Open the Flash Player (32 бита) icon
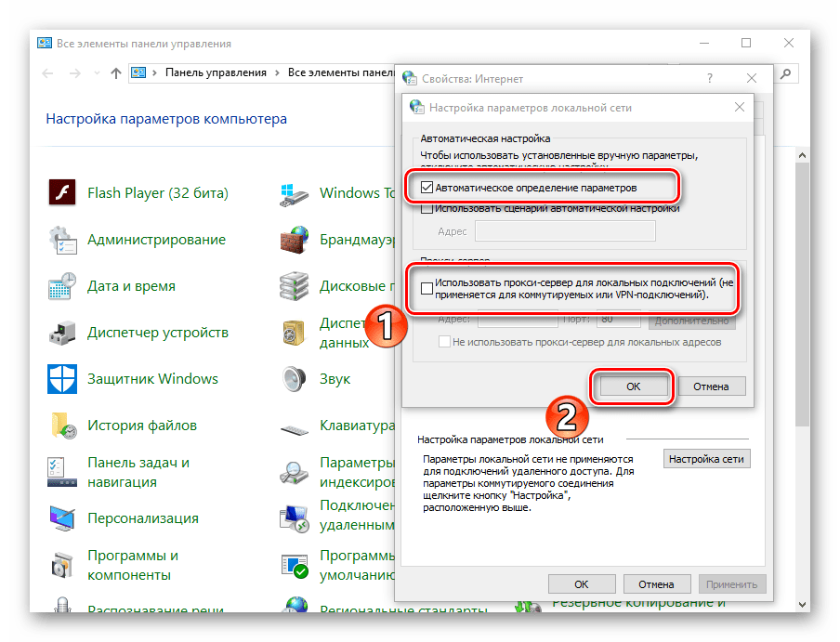The height and width of the screenshot is (642, 840). click(62, 192)
